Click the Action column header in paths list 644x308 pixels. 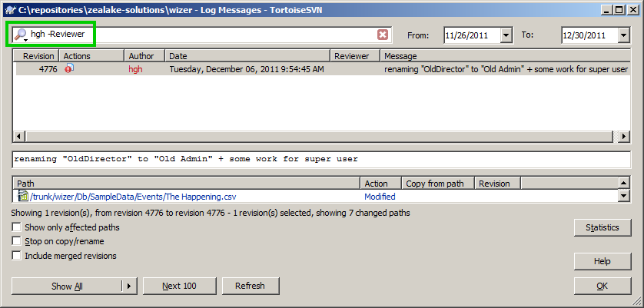pyautogui.click(x=380, y=184)
